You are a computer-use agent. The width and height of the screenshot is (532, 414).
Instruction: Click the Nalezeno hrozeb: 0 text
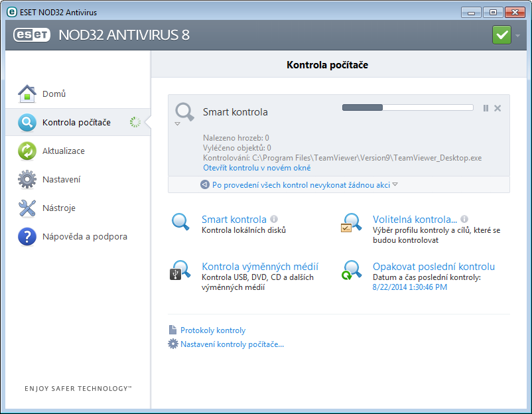click(x=235, y=138)
